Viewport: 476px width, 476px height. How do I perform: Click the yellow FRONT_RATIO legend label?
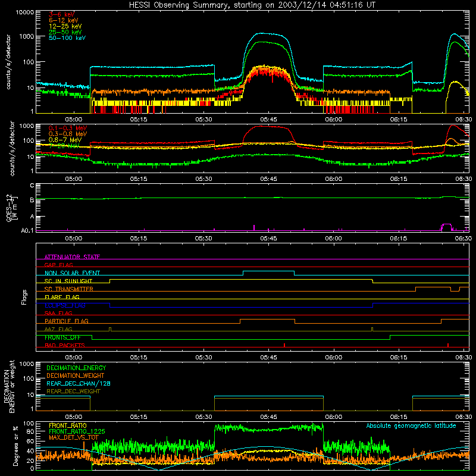68,425
